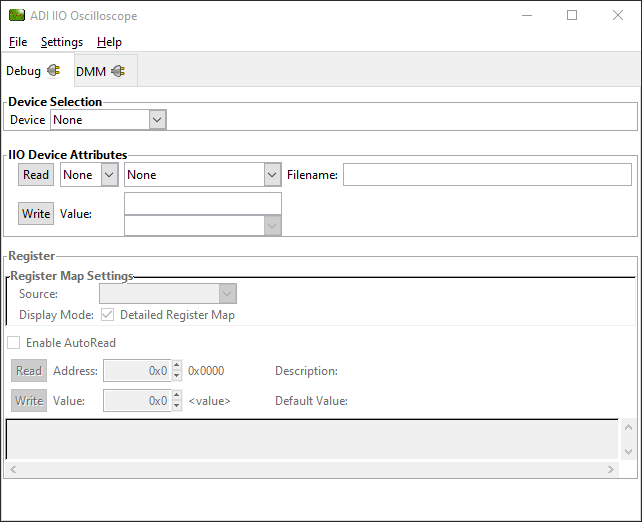Toggle Detailed Register Map checkbox

click(107, 315)
